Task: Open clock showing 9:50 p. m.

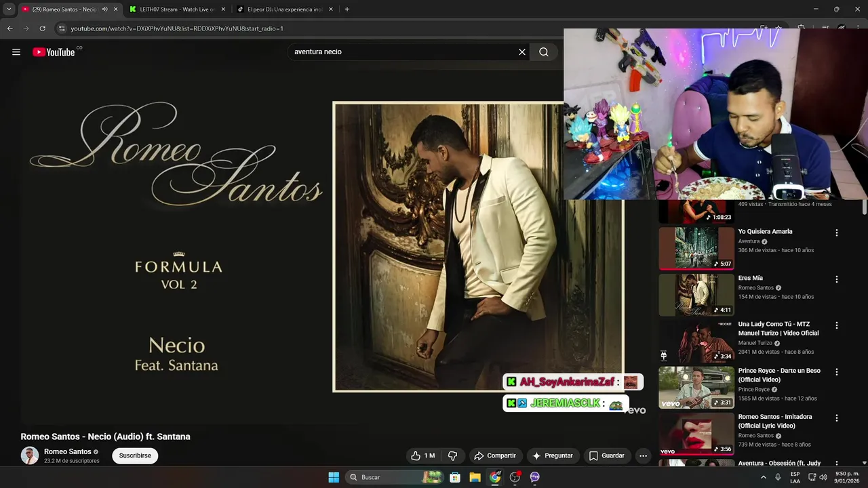Action: click(847, 477)
